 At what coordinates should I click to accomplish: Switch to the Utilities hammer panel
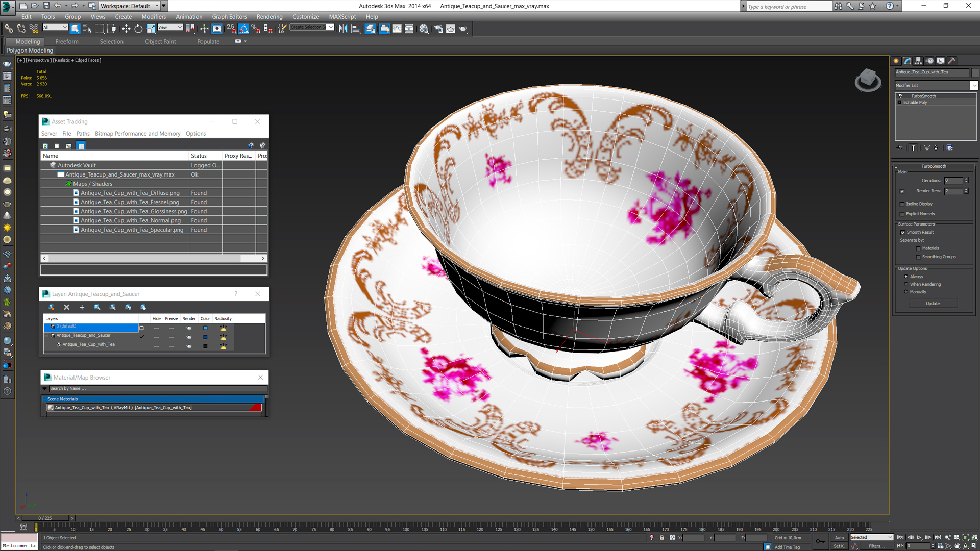pos(952,61)
